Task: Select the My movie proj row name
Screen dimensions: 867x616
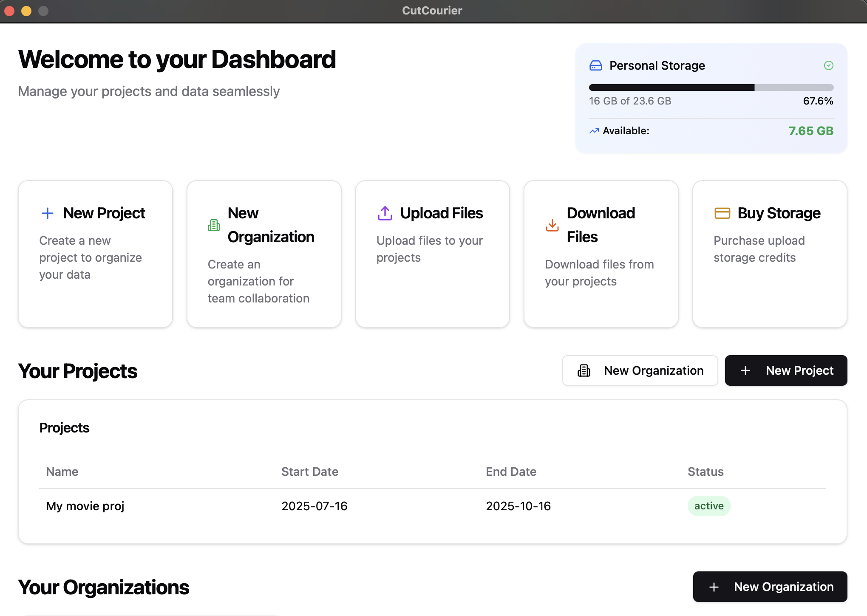Action: point(85,506)
